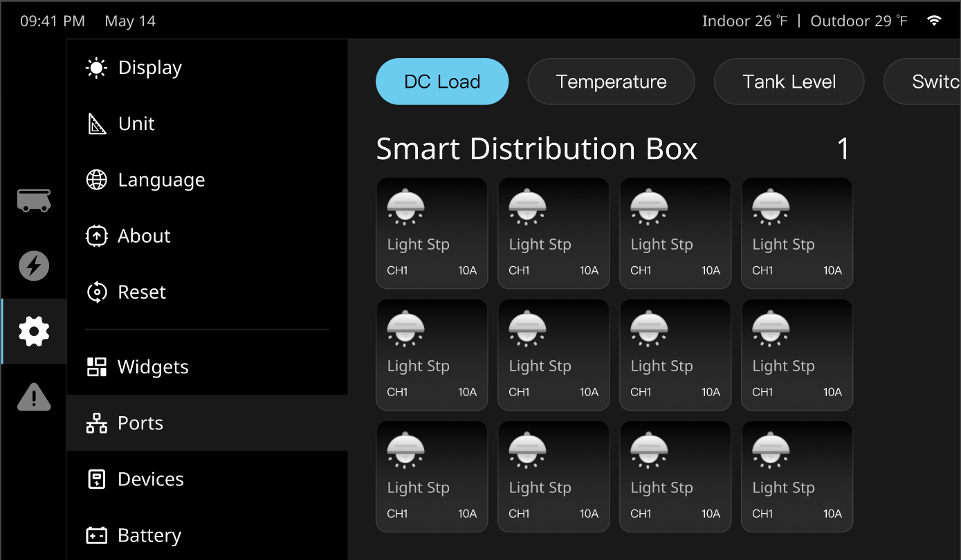The image size is (961, 560).
Task: Open Display settings
Action: (x=149, y=68)
